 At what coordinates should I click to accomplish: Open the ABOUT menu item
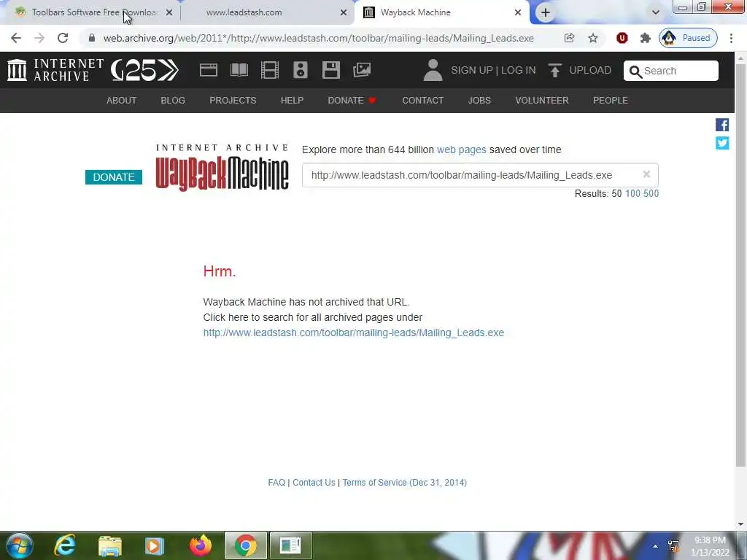(x=122, y=101)
